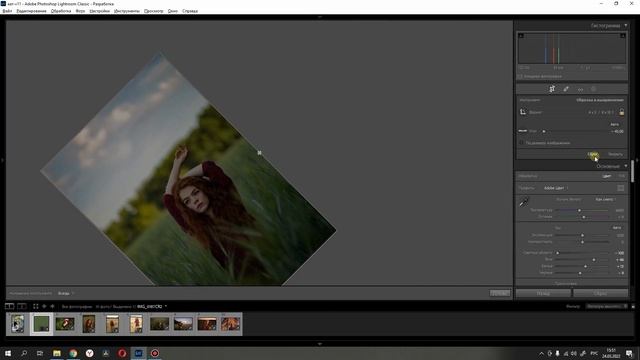Collapse top panel with the top arrow
640x360 pixels.
(320, 17)
